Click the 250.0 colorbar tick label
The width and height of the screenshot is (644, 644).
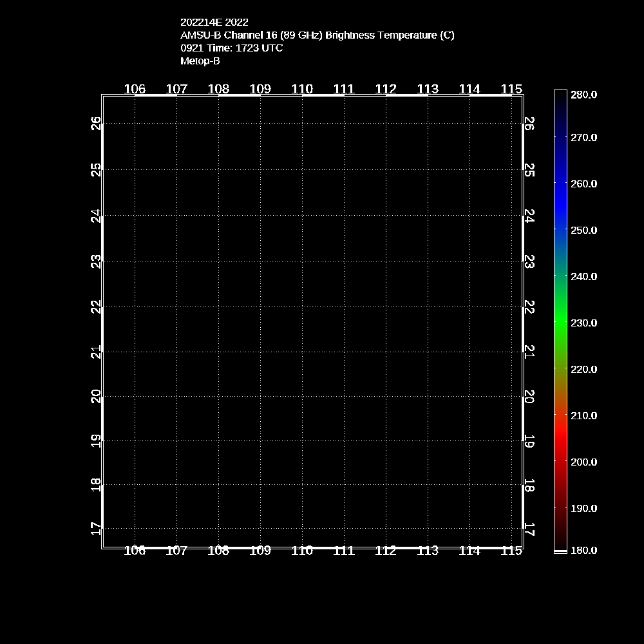click(583, 230)
